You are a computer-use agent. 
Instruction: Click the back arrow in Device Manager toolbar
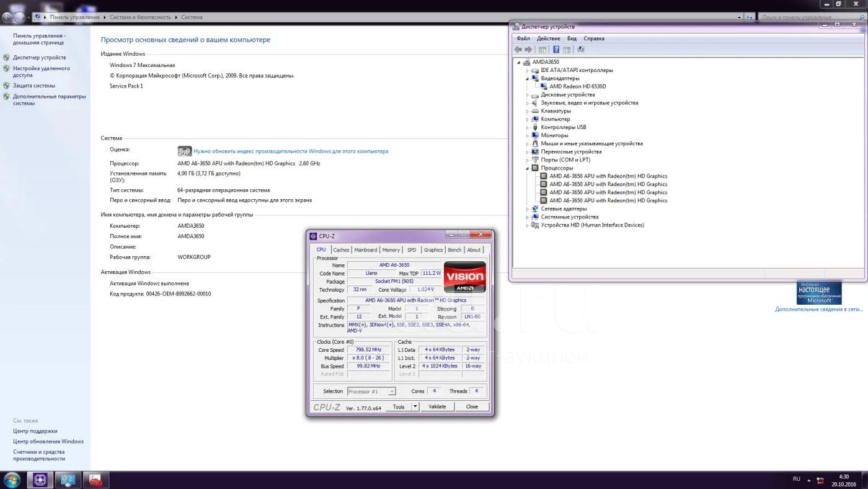[x=518, y=50]
